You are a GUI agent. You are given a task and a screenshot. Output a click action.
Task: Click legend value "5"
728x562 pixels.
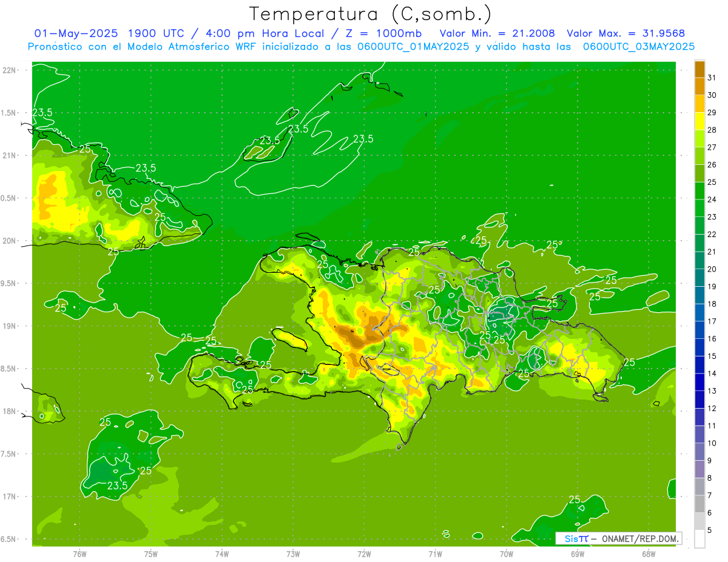(x=709, y=530)
